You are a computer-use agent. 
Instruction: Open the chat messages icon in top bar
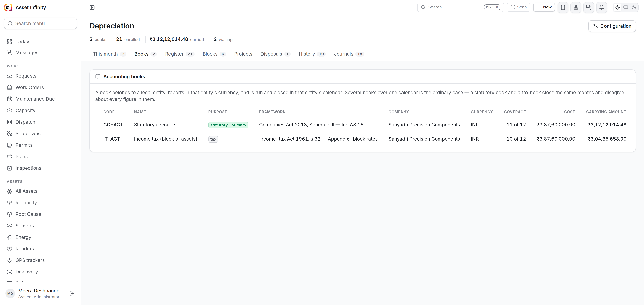(589, 7)
